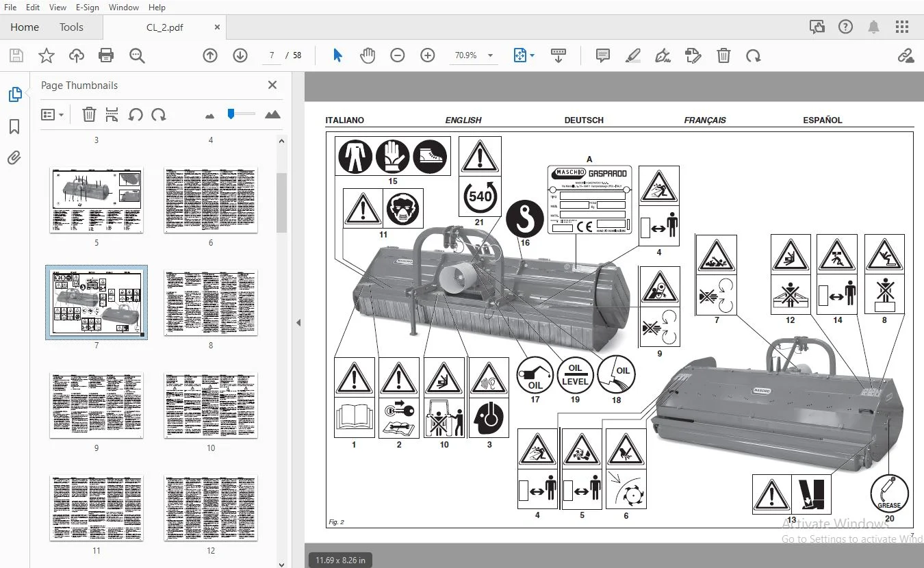Zoom out with minus button
The width and height of the screenshot is (924, 568).
[x=398, y=55]
